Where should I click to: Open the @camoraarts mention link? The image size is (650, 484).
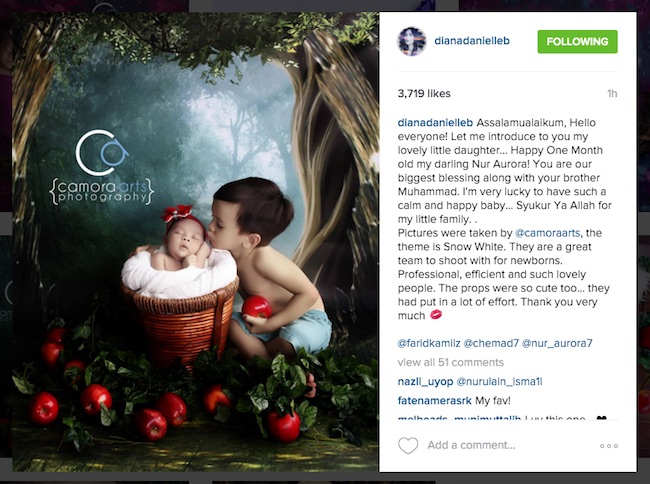[548, 233]
